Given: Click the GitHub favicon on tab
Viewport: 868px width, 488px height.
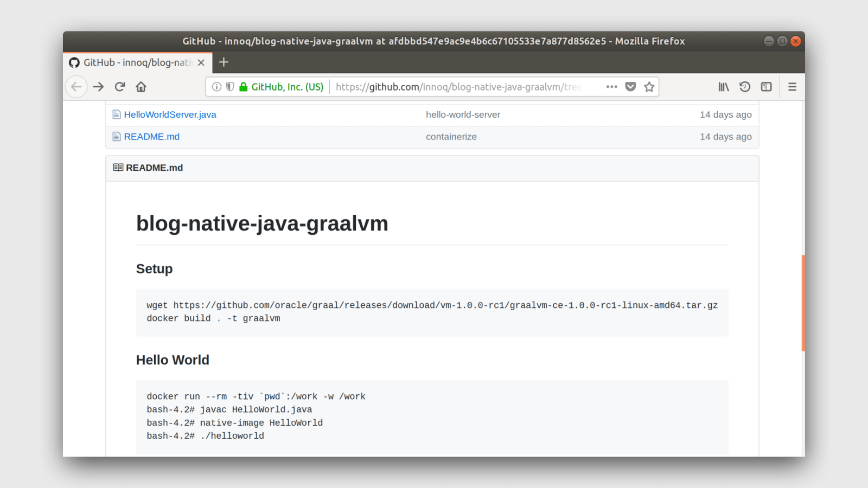Looking at the screenshot, I should coord(74,62).
